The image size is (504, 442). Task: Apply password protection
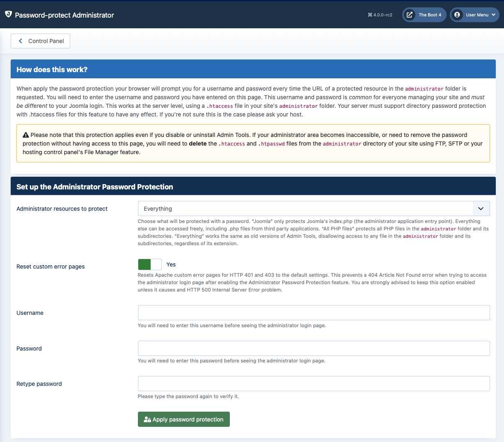(183, 419)
